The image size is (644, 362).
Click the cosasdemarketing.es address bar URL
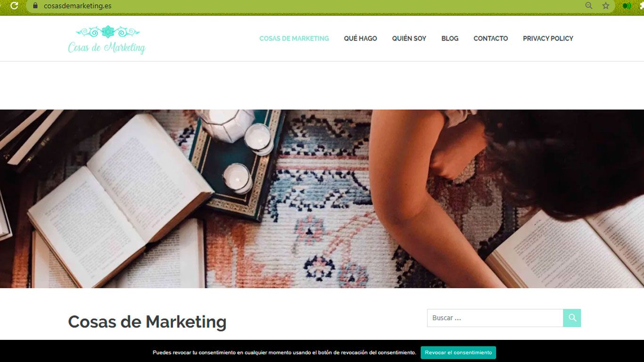(78, 6)
